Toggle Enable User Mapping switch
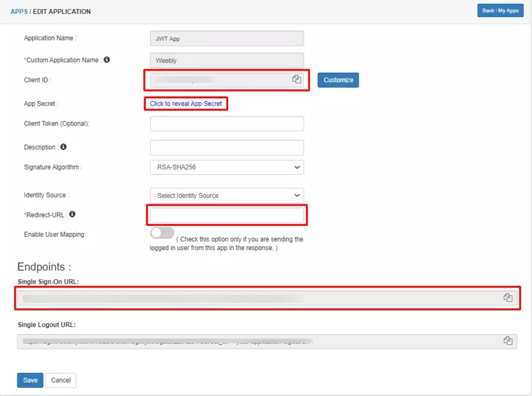Screen dimensions: 532x396 coord(162,233)
